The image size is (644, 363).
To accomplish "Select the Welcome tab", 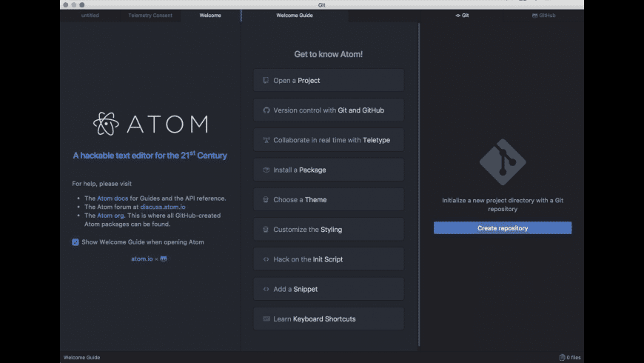I will click(x=210, y=16).
